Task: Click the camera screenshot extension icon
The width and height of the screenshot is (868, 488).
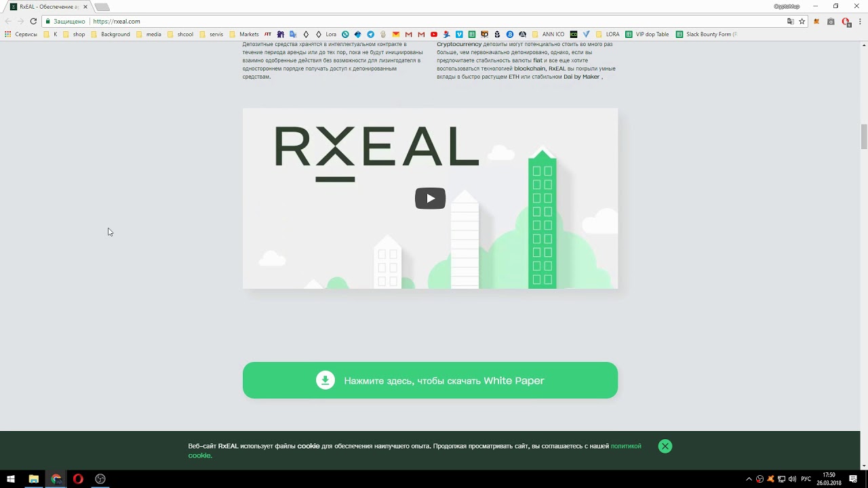Action: pos(831,21)
